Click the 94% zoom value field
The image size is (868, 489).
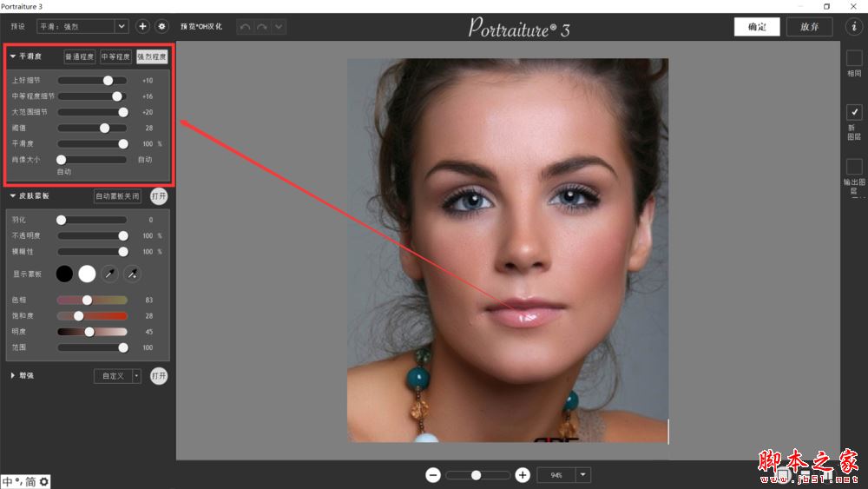click(556, 474)
